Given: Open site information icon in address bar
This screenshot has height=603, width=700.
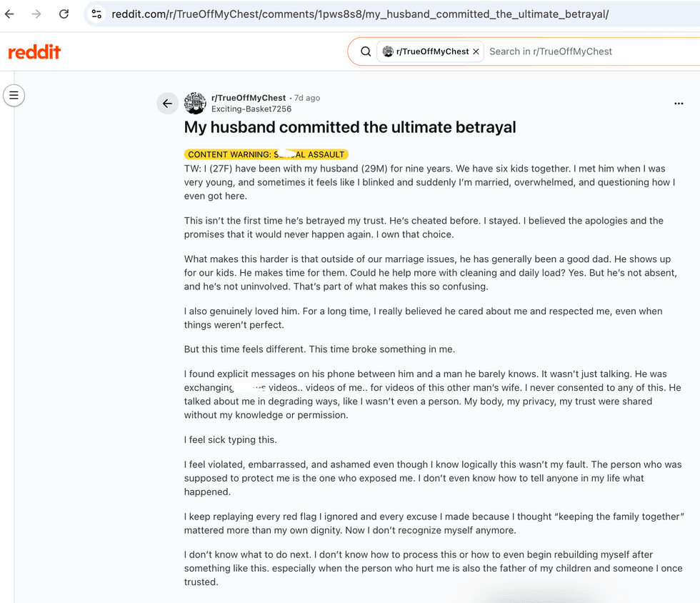Looking at the screenshot, I should click(96, 14).
